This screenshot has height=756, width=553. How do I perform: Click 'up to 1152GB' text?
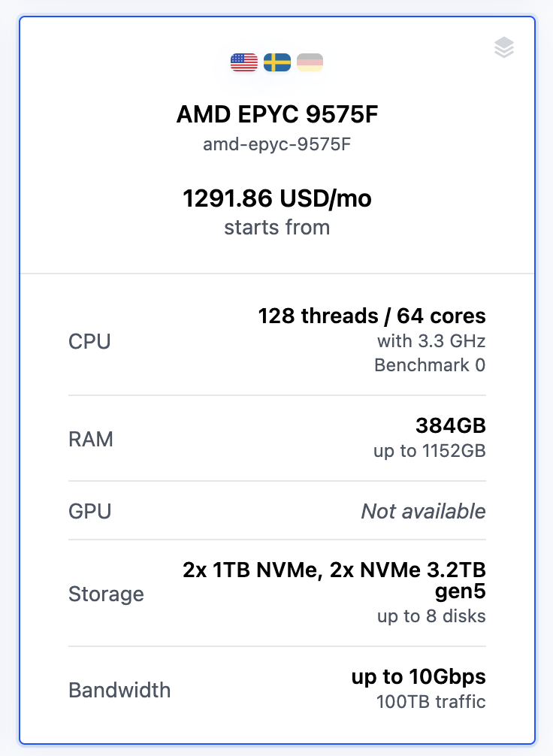tap(430, 451)
